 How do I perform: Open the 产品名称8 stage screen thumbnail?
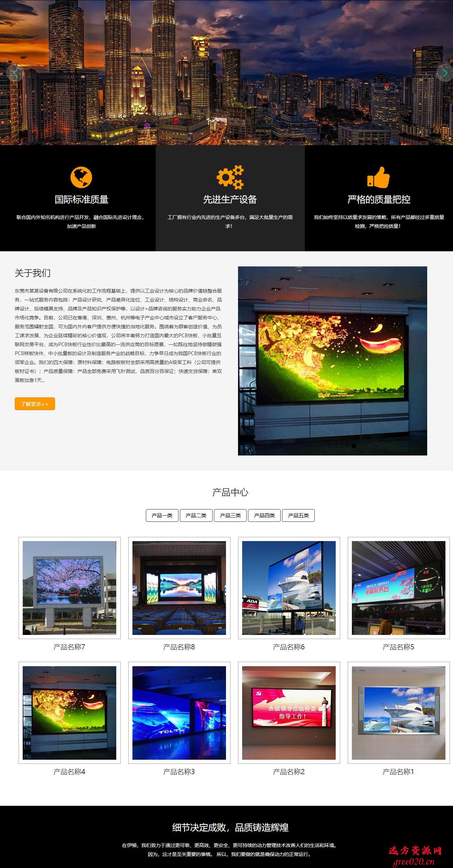(179, 588)
